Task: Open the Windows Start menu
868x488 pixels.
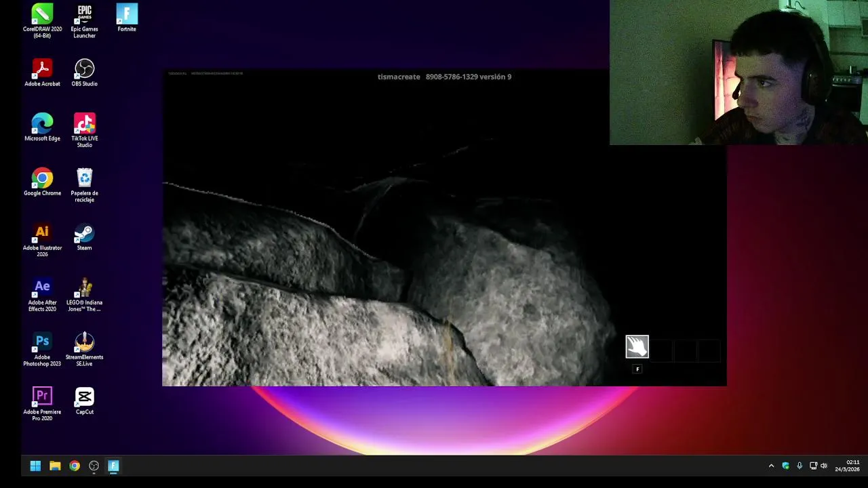Action: pos(35,466)
